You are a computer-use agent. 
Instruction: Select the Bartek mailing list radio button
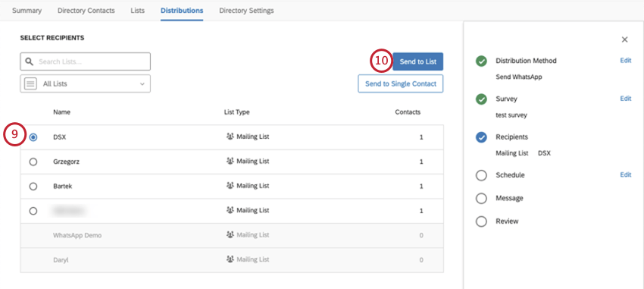tap(33, 187)
